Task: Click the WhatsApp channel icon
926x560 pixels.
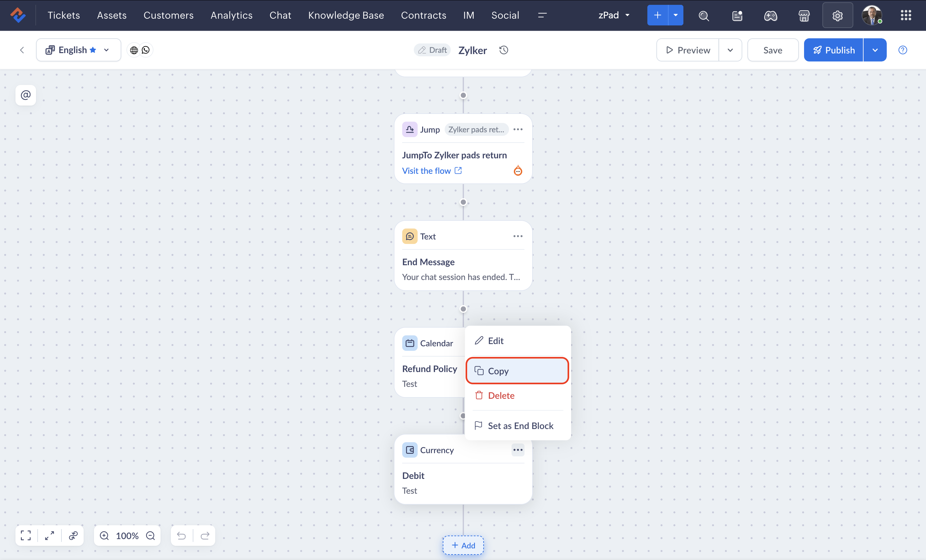Action: pos(146,50)
